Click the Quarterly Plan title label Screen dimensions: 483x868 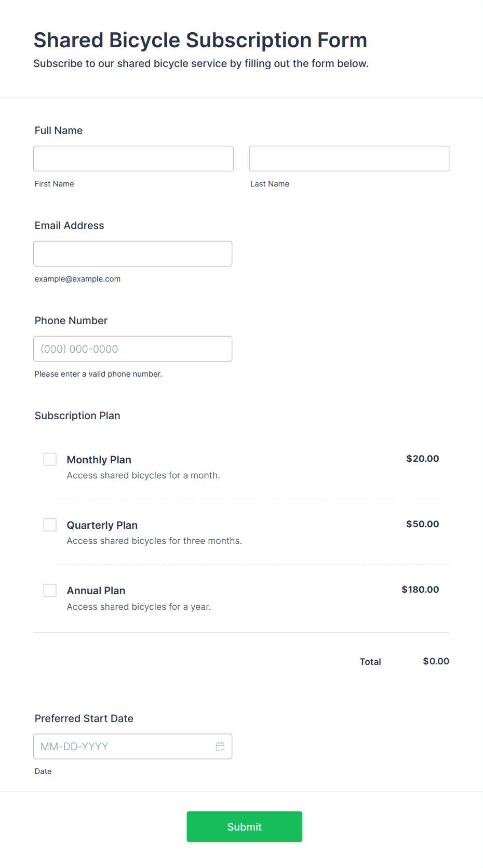click(102, 525)
